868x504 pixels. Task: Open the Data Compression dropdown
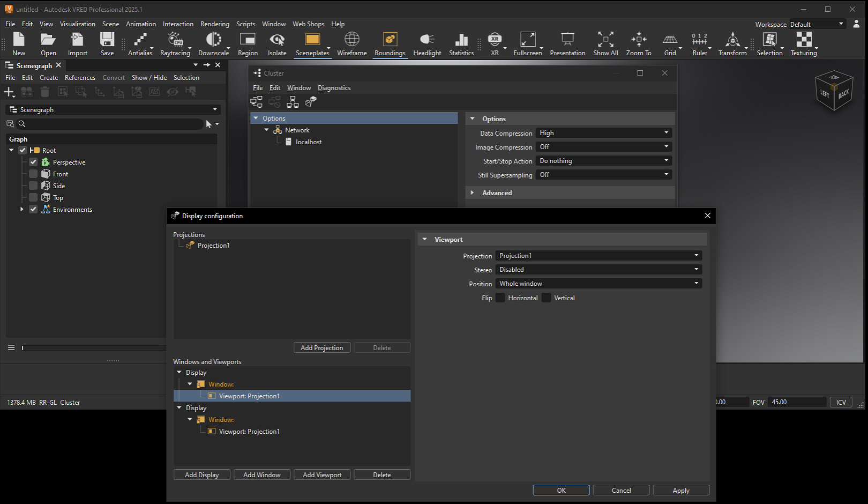coord(603,133)
